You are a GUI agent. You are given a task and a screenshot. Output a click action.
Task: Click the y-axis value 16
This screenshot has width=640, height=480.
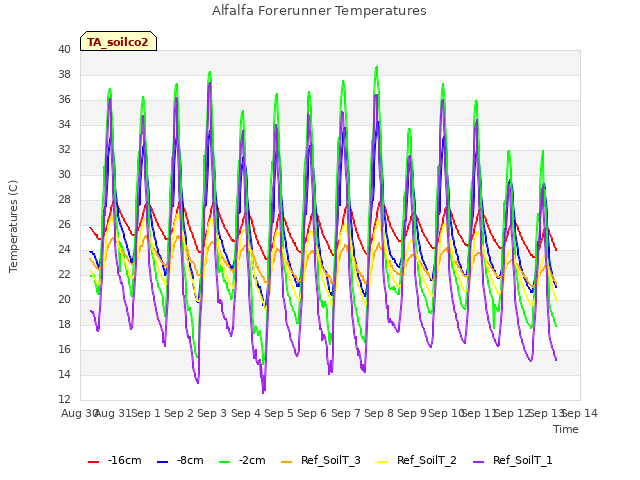(64, 349)
